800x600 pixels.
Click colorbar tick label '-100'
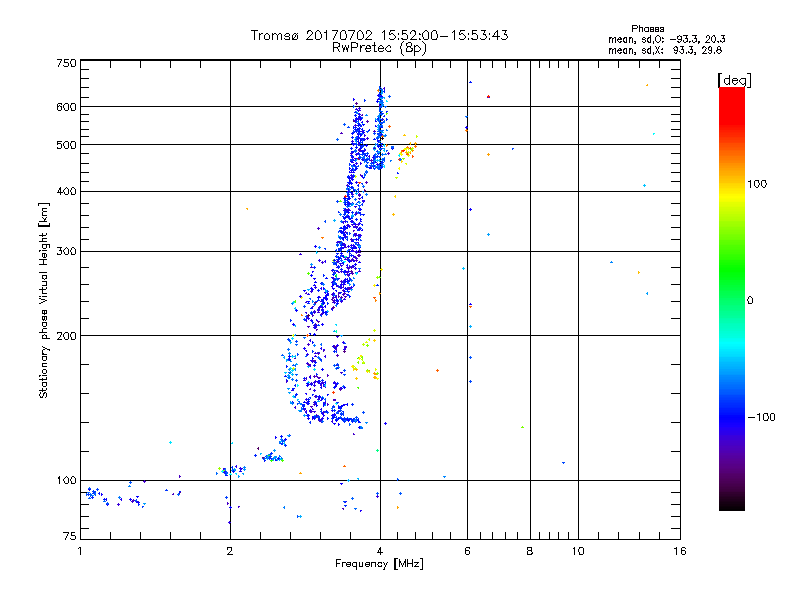point(761,417)
